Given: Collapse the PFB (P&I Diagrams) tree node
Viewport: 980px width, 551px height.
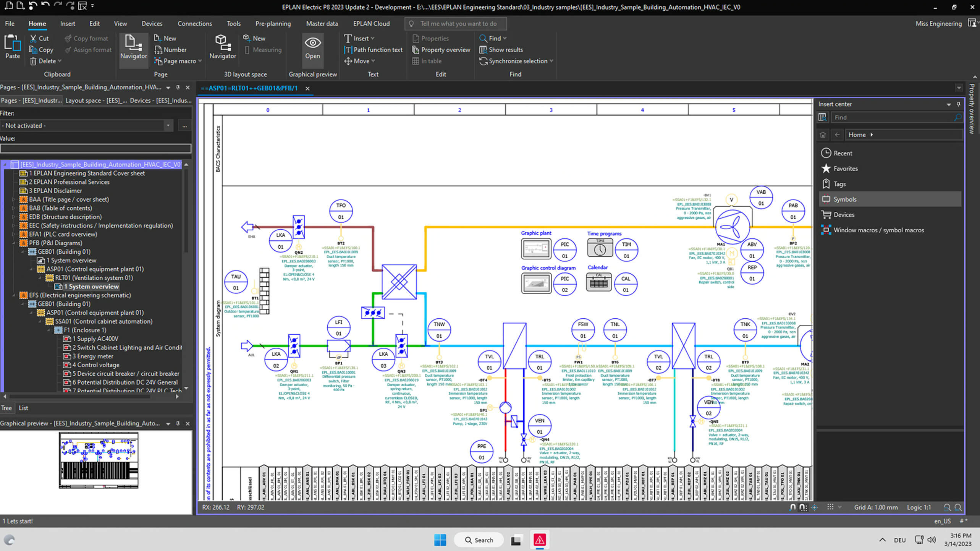Looking at the screenshot, I should 14,243.
